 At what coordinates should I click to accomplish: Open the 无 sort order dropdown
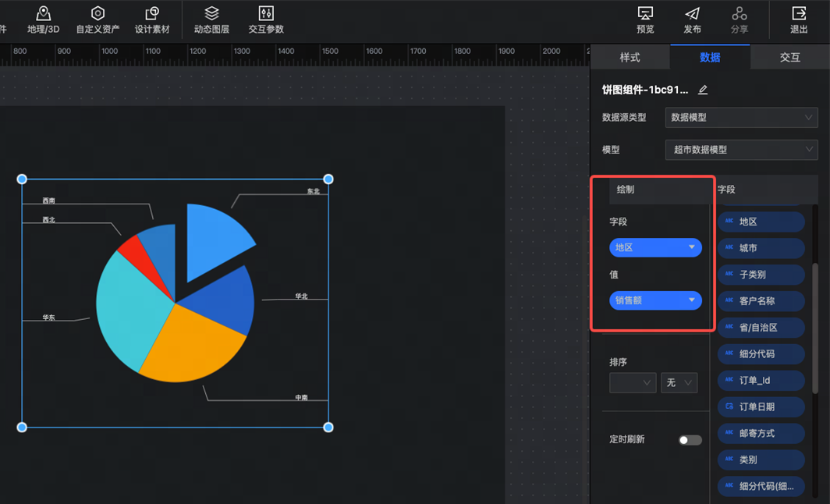[679, 383]
